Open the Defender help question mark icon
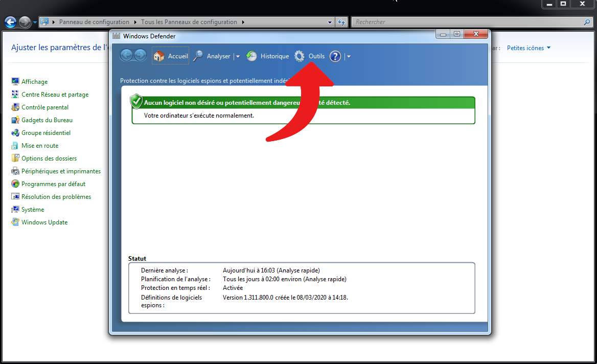597x364 pixels. click(x=335, y=56)
